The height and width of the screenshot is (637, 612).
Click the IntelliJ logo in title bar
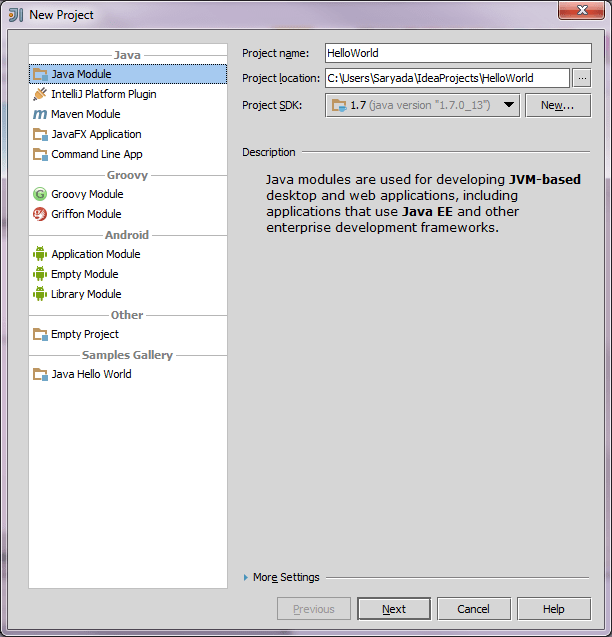point(15,15)
